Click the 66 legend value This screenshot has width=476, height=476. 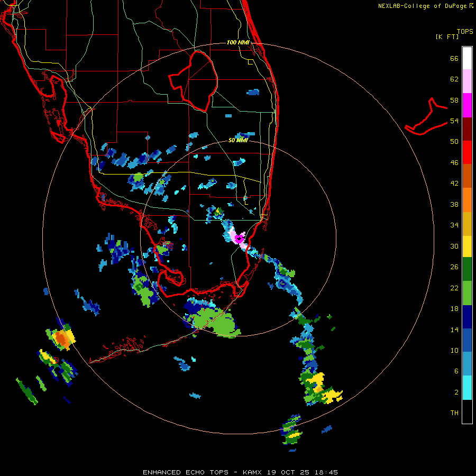point(454,58)
